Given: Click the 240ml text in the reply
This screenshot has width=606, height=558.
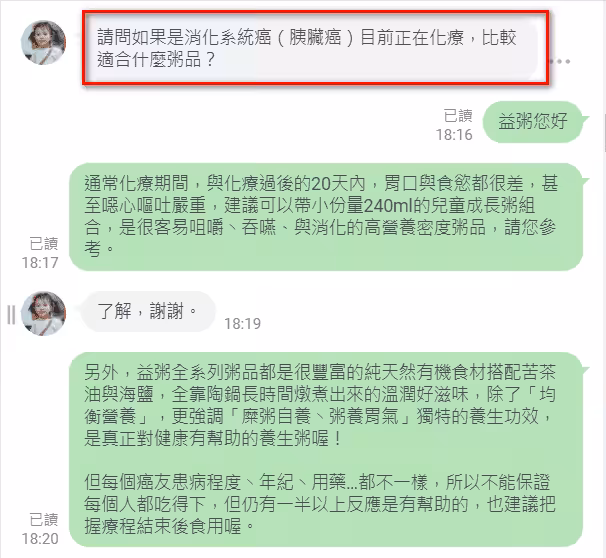Looking at the screenshot, I should pyautogui.click(x=388, y=206).
